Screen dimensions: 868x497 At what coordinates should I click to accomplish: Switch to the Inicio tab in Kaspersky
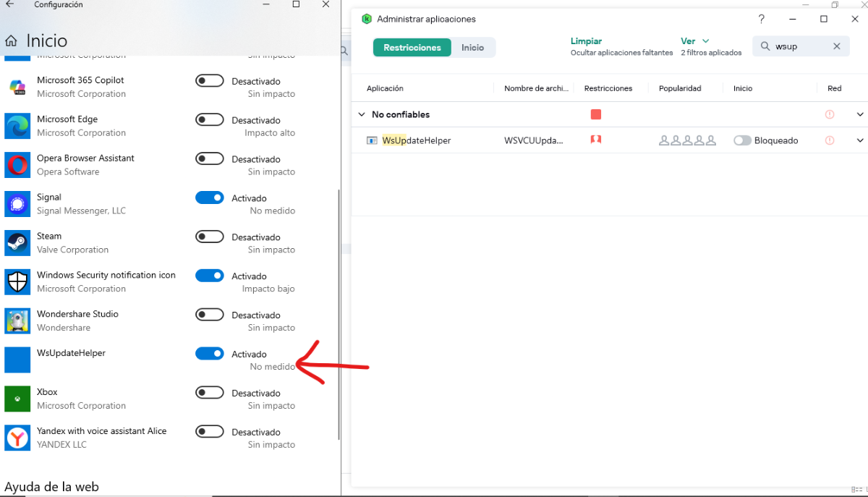click(x=473, y=48)
